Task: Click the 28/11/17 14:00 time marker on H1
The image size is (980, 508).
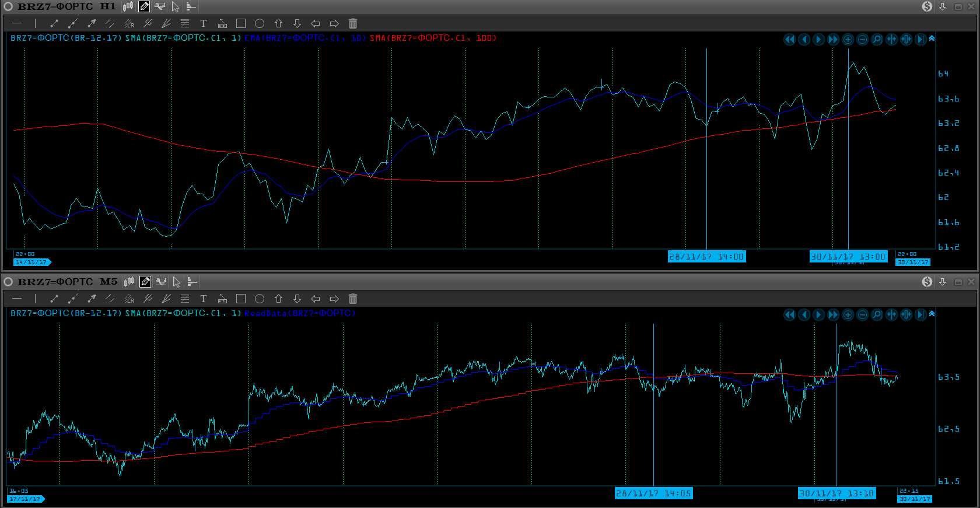Action: tap(706, 257)
